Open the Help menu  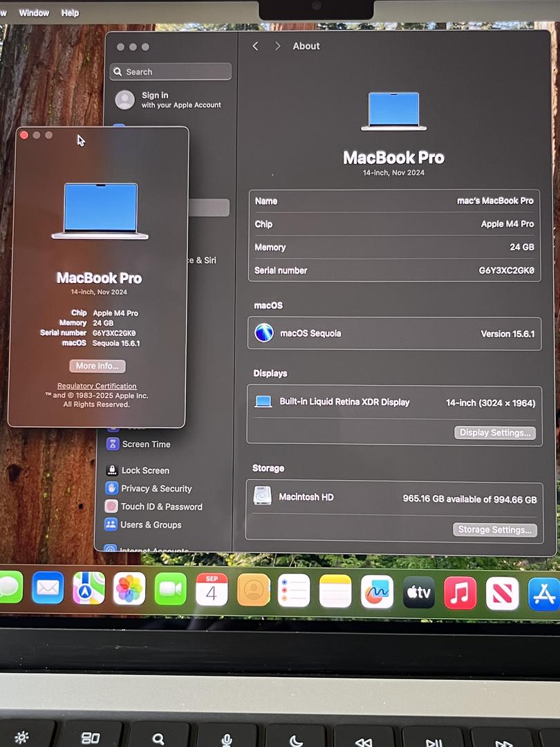(x=70, y=13)
